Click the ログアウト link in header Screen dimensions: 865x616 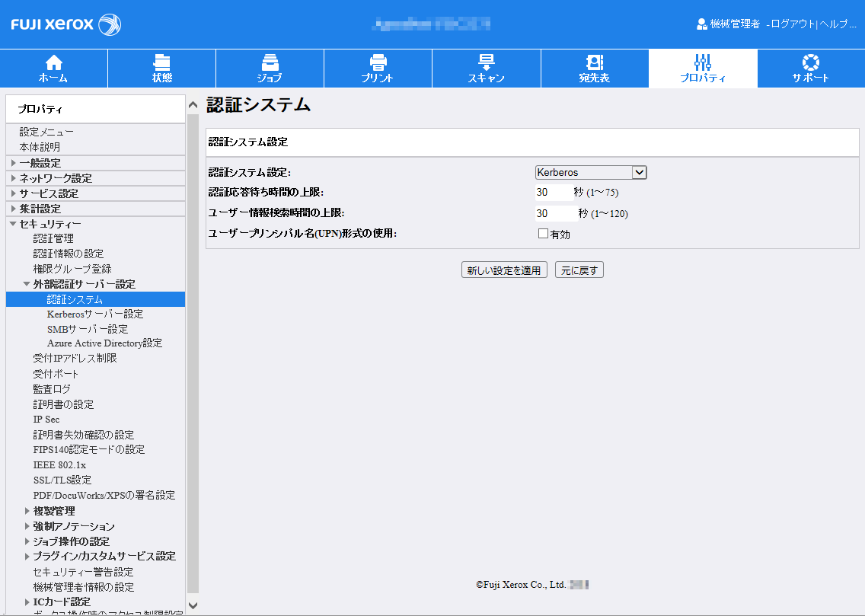point(792,24)
